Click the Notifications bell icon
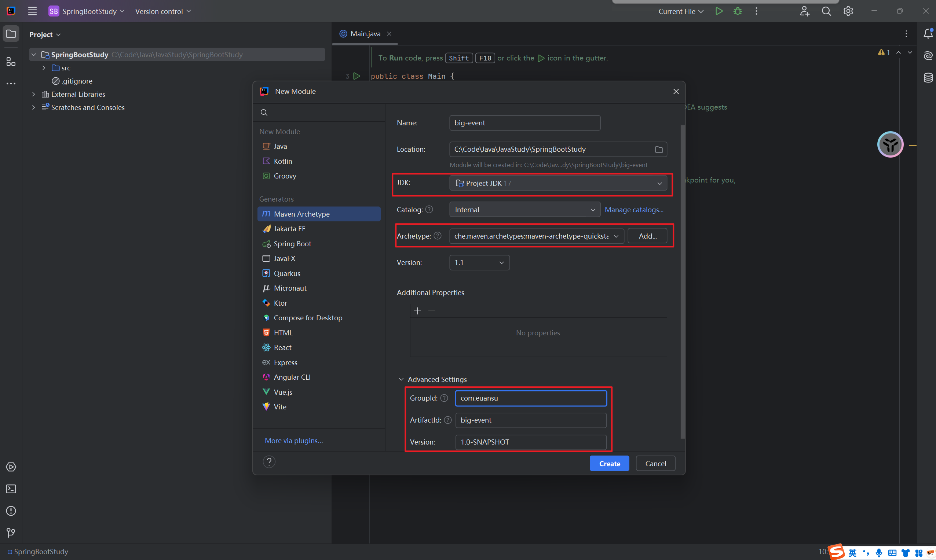936x560 pixels. pyautogui.click(x=928, y=34)
